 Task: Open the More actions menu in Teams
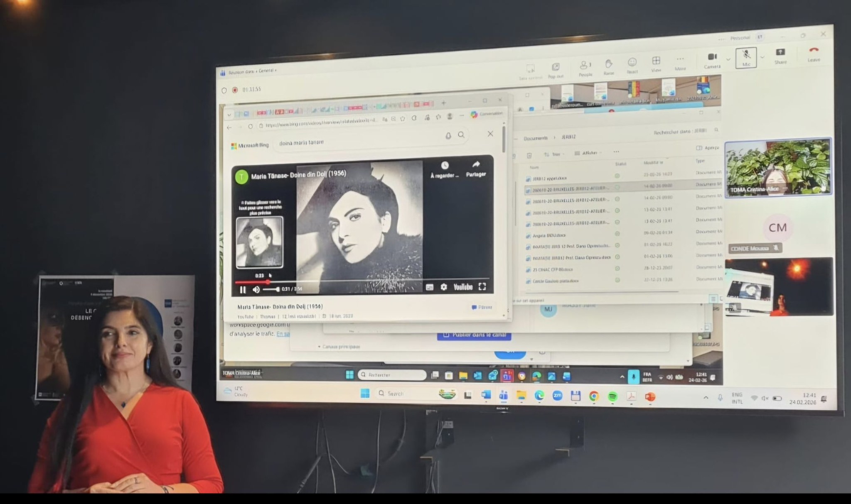[x=680, y=59]
